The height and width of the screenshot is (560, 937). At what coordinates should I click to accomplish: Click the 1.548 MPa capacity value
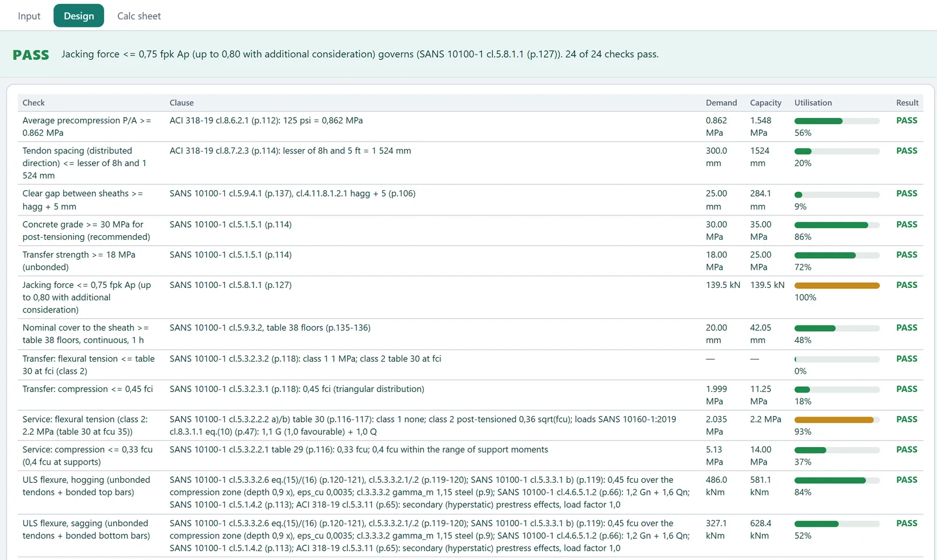[761, 126]
